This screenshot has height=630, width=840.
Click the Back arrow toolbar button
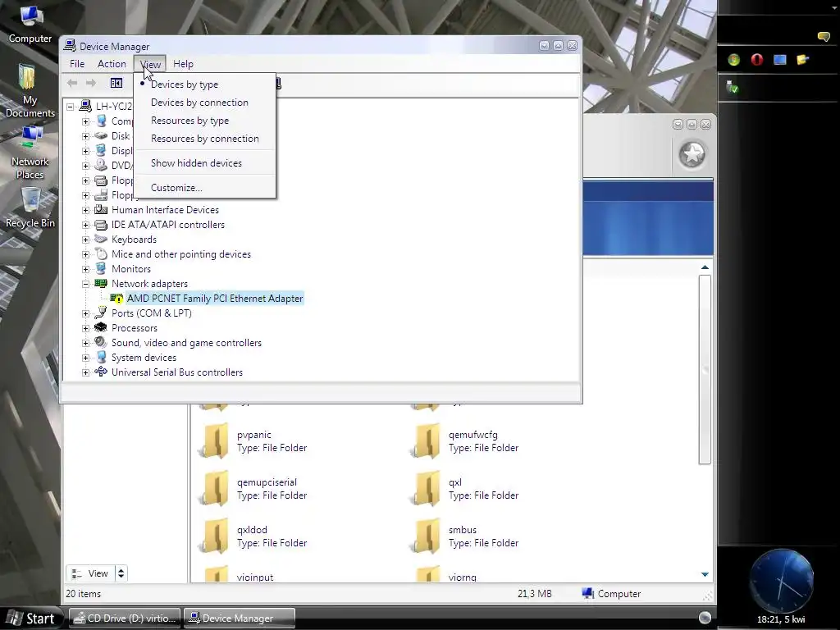click(x=72, y=83)
